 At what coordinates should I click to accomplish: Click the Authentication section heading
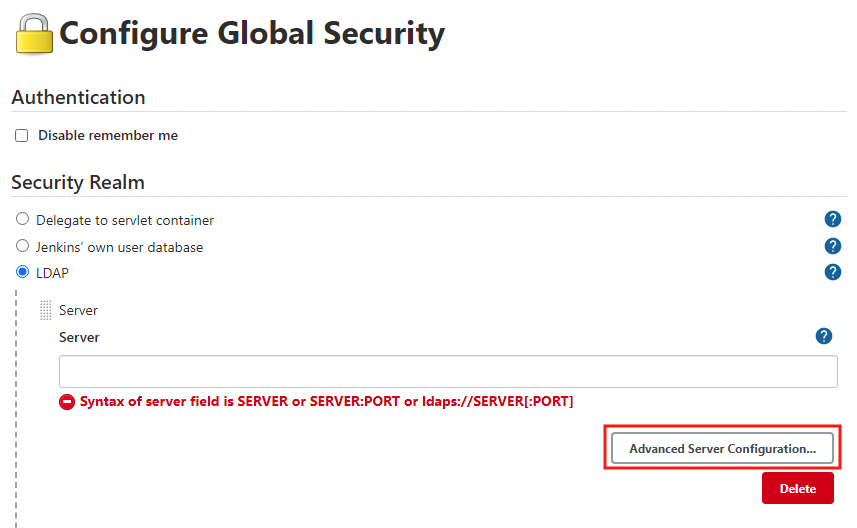(x=78, y=97)
